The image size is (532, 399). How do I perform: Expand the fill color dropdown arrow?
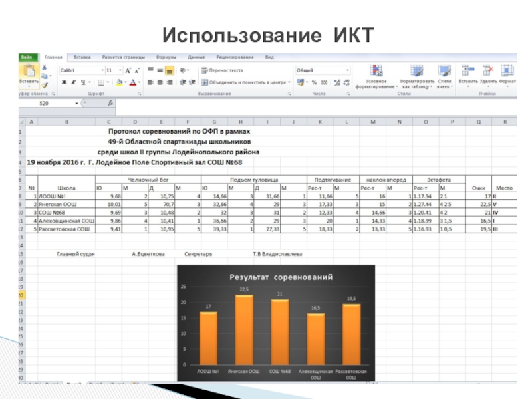pos(126,82)
